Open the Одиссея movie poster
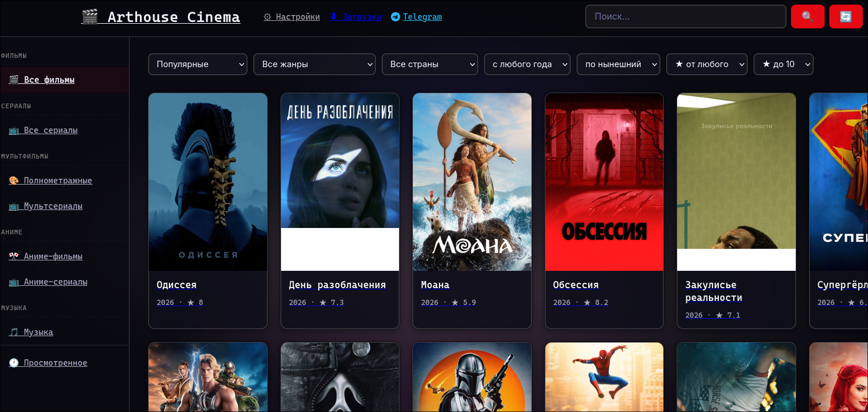Screen dimensions: 868x412 click(208, 182)
